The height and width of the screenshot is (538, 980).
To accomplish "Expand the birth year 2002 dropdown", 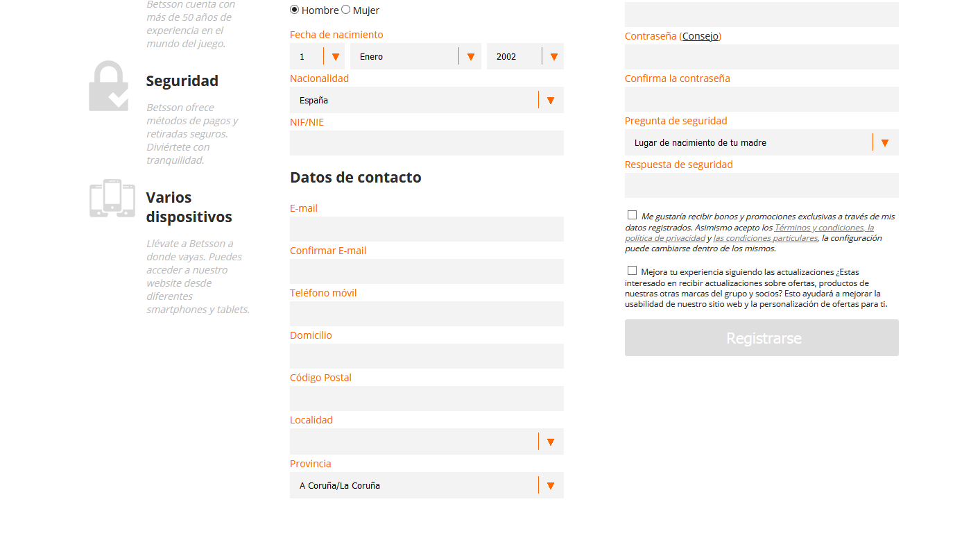I will click(525, 57).
